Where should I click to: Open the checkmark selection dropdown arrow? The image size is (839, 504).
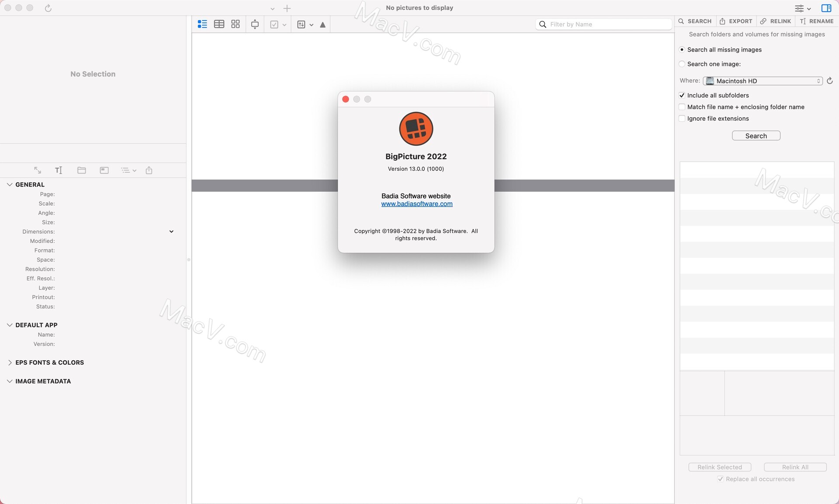[x=284, y=25]
